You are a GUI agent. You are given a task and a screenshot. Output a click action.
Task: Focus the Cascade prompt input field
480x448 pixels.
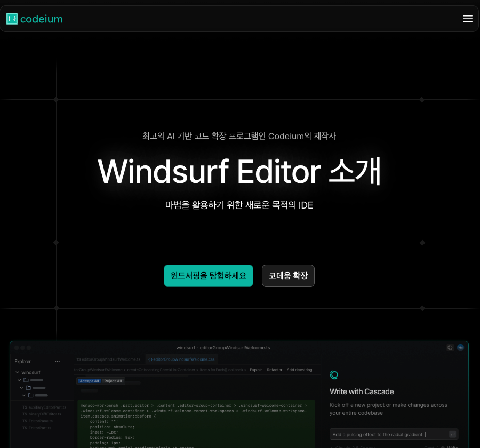(x=394, y=434)
